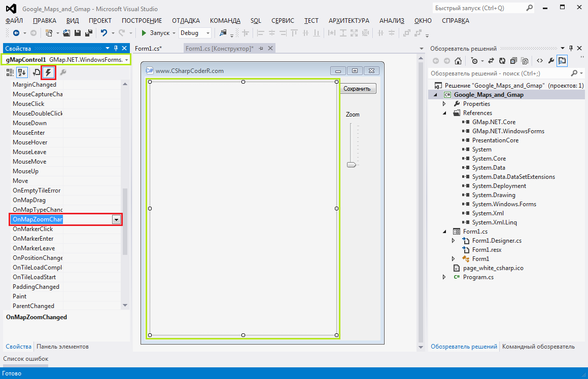The width and height of the screenshot is (588, 379).
Task: Open View Code from Solution Explorer toolbar
Action: point(539,60)
